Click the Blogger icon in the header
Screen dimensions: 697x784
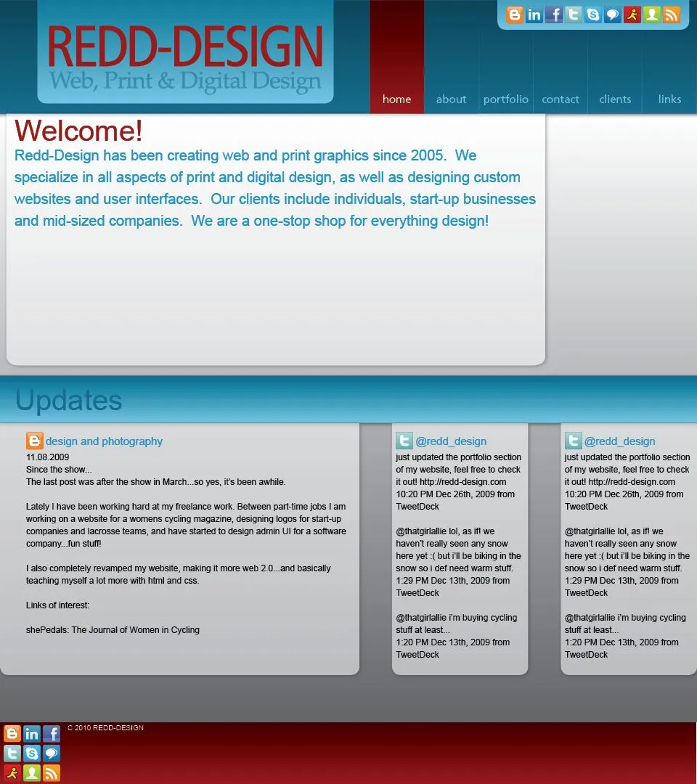514,15
